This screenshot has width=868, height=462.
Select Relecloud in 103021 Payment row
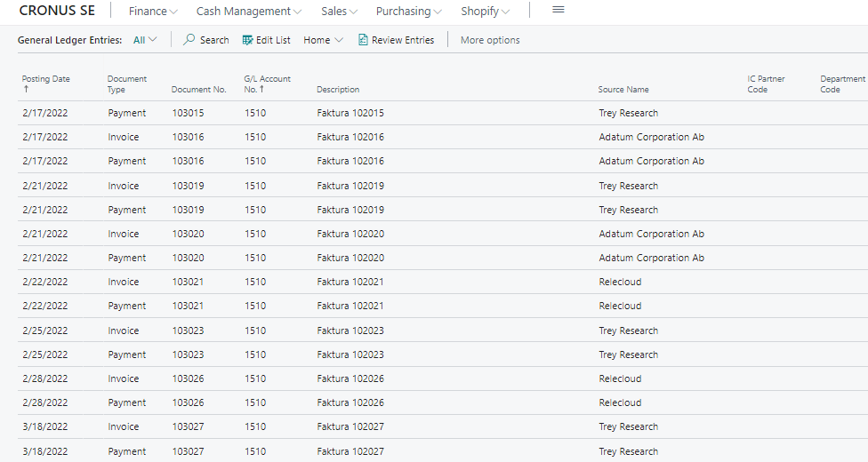coord(620,306)
